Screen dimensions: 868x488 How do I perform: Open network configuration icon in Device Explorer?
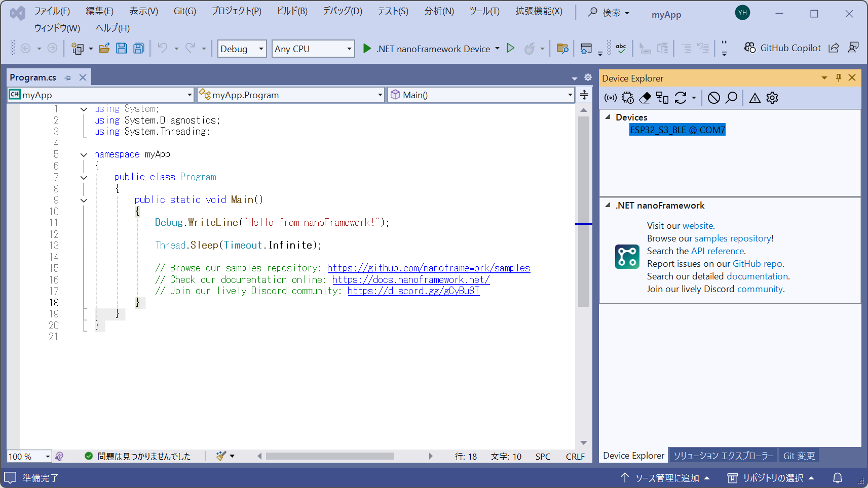tap(662, 98)
